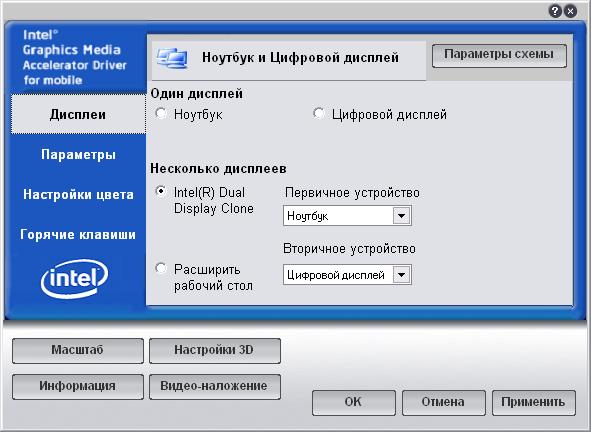Open the Горячие клавиши section
591x432 pixels.
click(78, 234)
